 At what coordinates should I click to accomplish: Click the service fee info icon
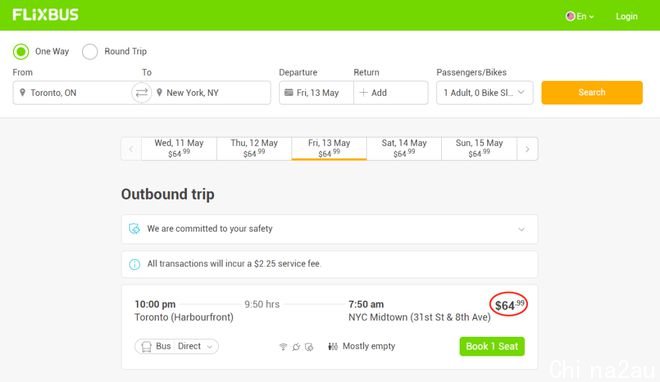click(134, 264)
